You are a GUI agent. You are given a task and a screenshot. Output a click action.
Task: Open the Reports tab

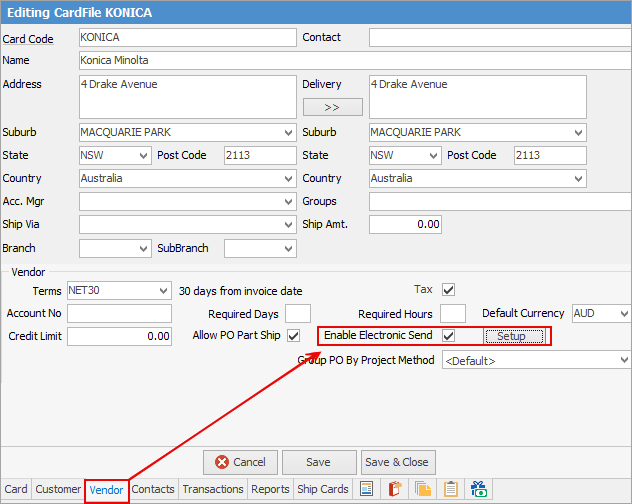click(270, 489)
